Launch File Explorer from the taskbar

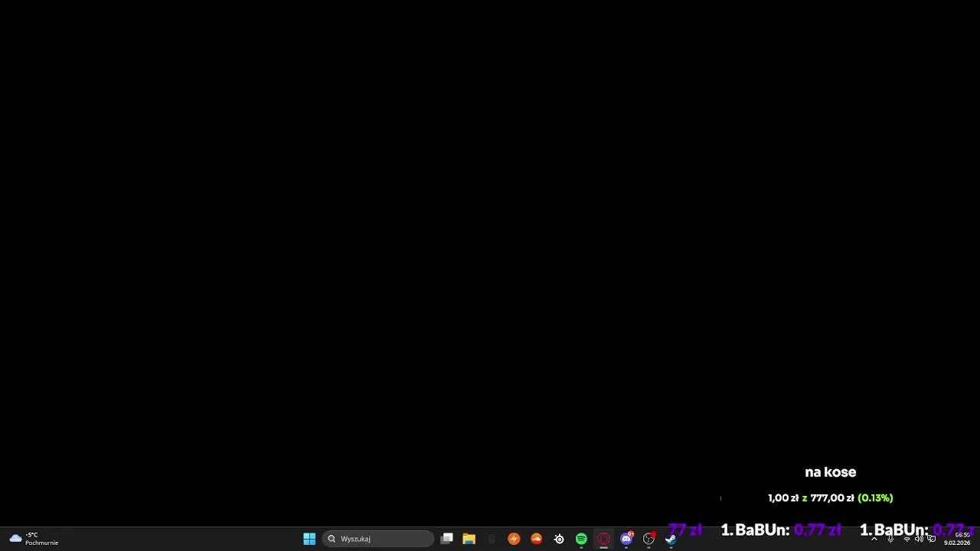pos(469,539)
